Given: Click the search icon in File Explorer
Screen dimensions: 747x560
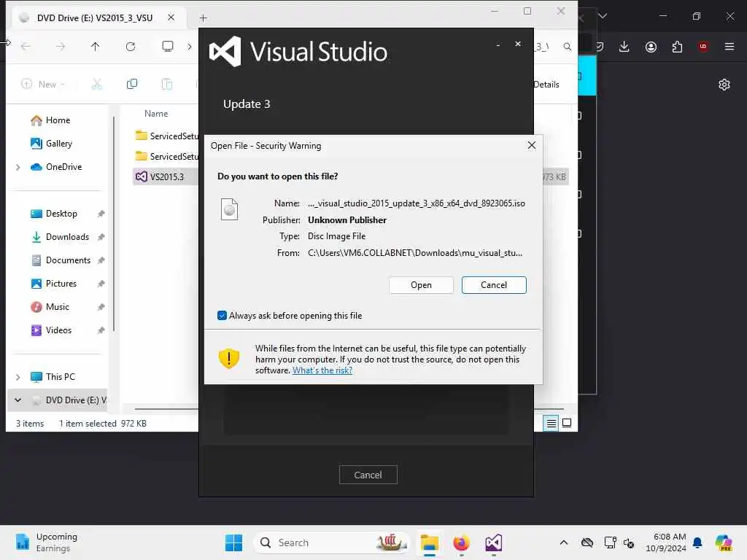Looking at the screenshot, I should pyautogui.click(x=567, y=47).
